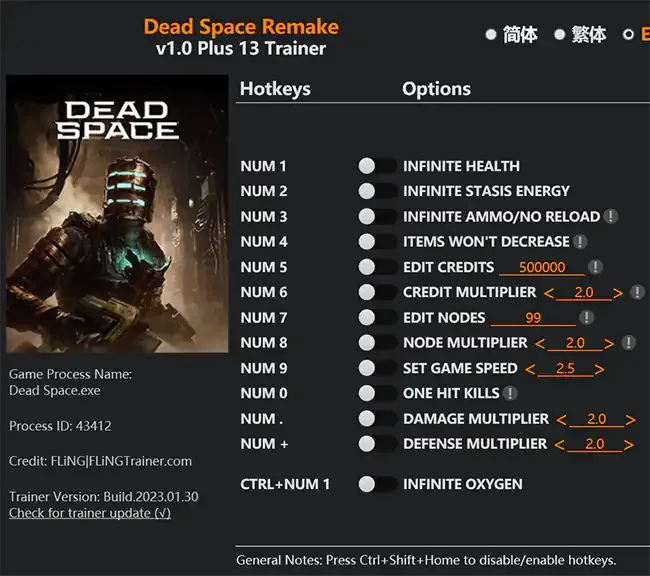Click Trainer Version Build.2023.01.30 text
Image resolution: width=650 pixels, height=576 pixels.
tap(104, 497)
